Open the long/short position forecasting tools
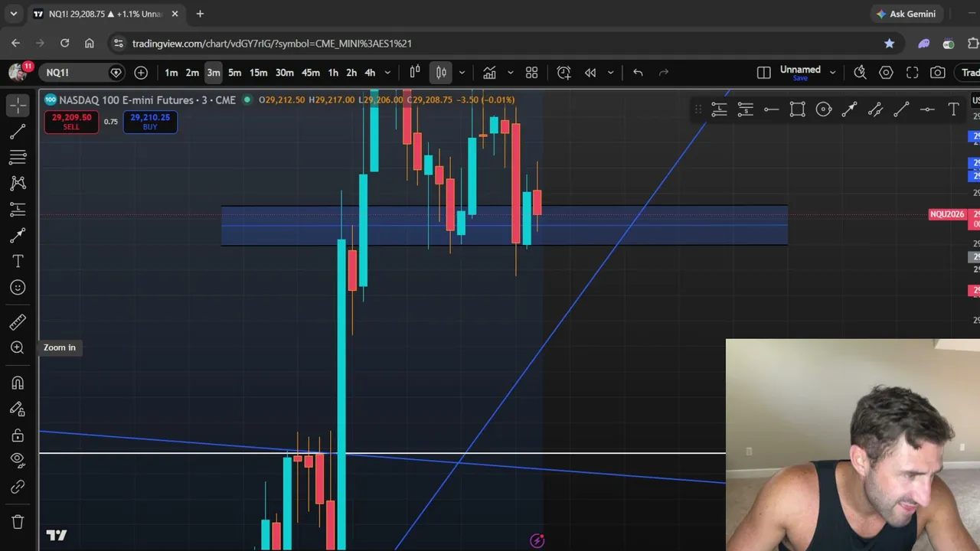Image resolution: width=980 pixels, height=551 pixels. tap(18, 209)
